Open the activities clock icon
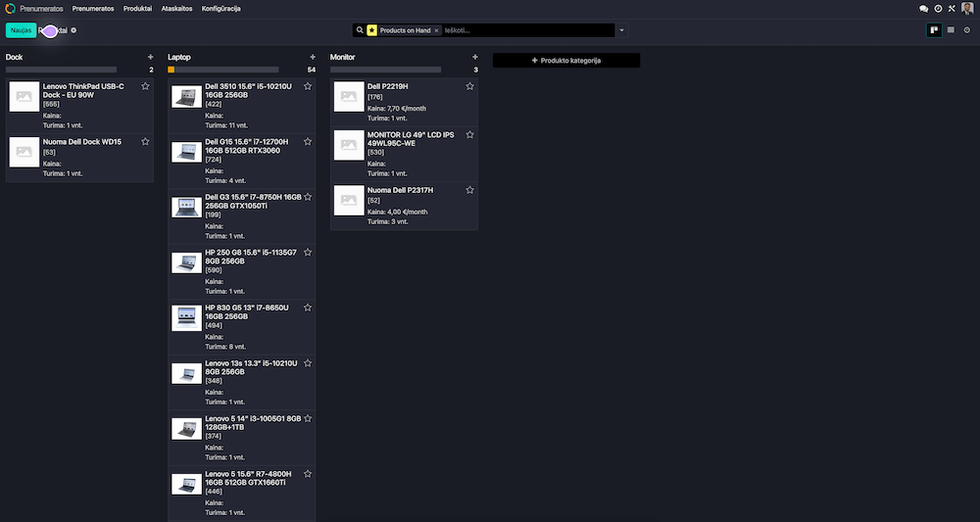The image size is (980, 522). pos(938,8)
